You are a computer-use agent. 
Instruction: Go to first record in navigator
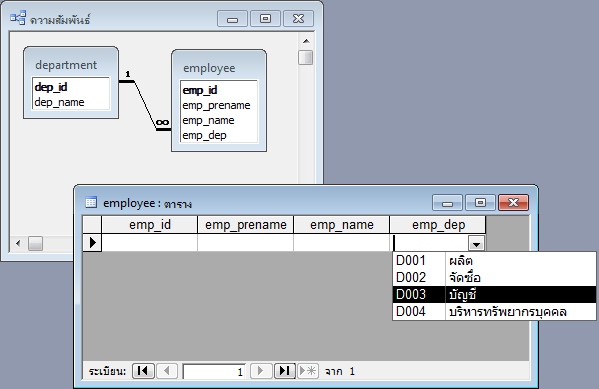click(x=143, y=371)
